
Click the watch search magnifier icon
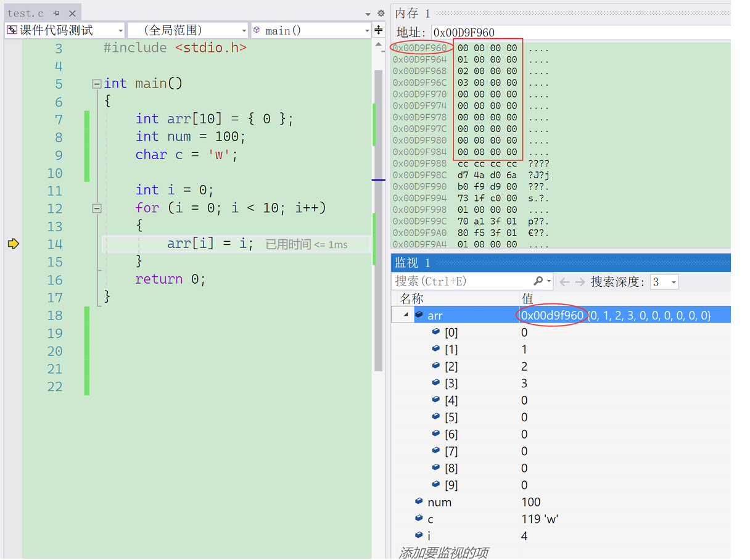click(538, 281)
